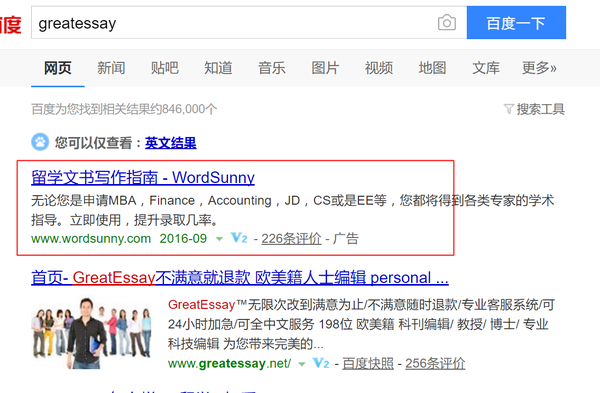
Task: Click the 256条评价 link
Action: [435, 363]
